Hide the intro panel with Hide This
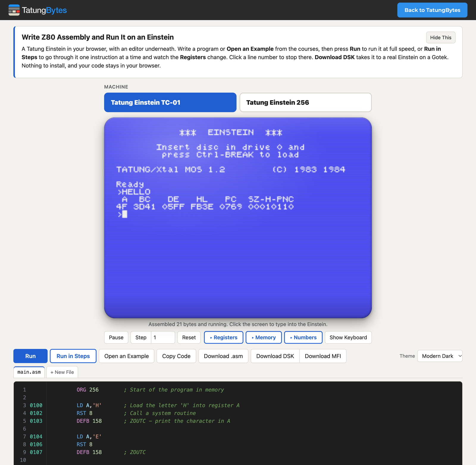The height and width of the screenshot is (465, 476). pyautogui.click(x=441, y=38)
